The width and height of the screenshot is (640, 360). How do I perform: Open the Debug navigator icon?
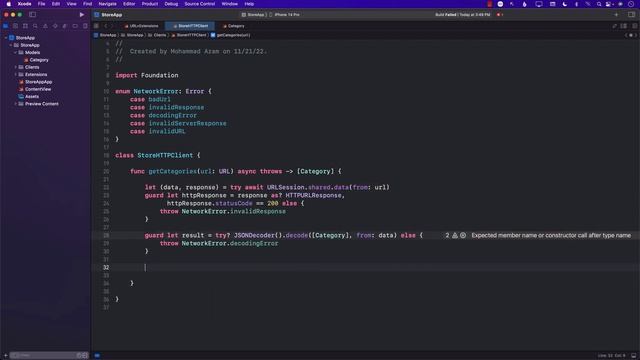point(65,26)
